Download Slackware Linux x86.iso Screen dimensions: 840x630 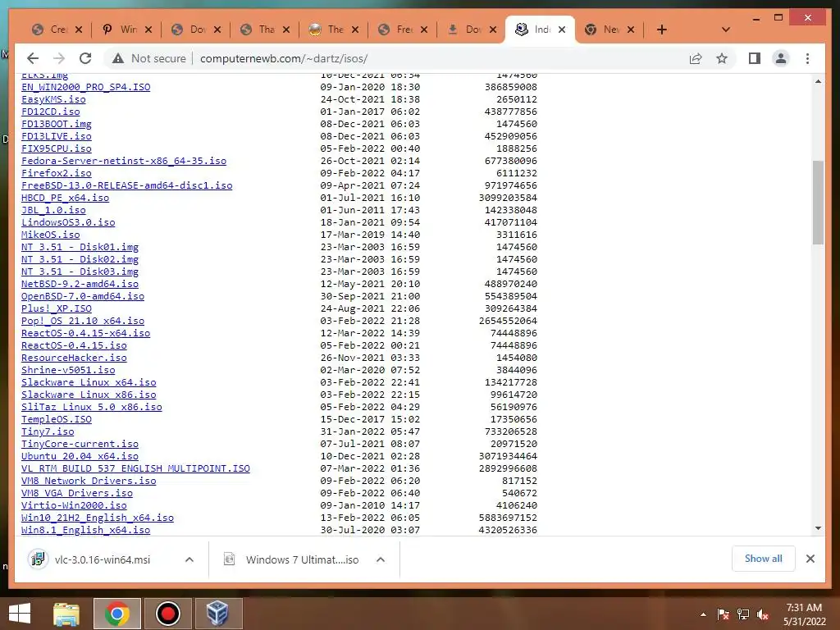(x=89, y=395)
